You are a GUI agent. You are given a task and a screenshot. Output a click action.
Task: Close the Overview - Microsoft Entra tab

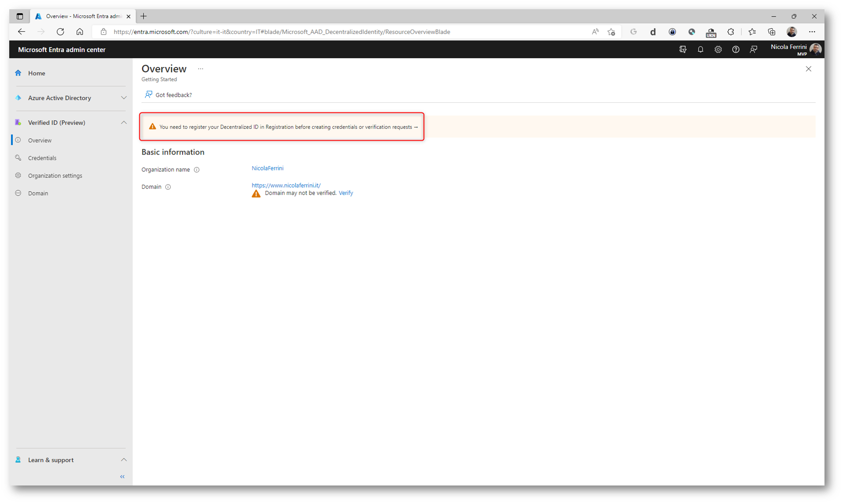pyautogui.click(x=128, y=16)
